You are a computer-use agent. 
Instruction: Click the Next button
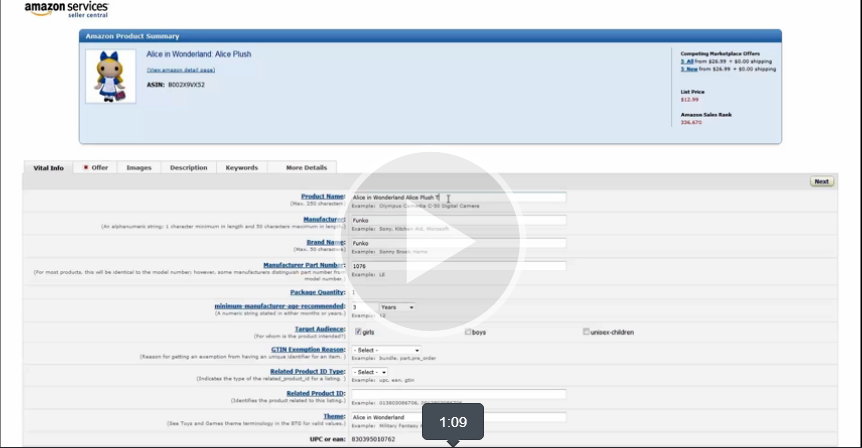(821, 181)
